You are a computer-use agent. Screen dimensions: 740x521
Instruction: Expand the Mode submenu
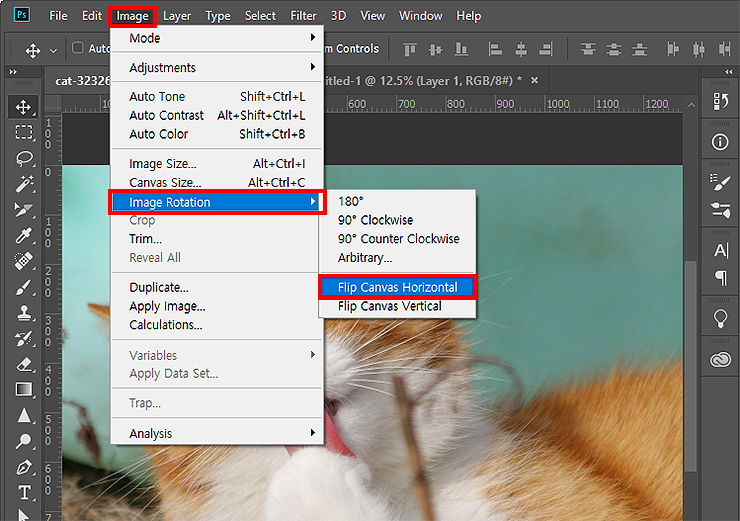click(217, 38)
